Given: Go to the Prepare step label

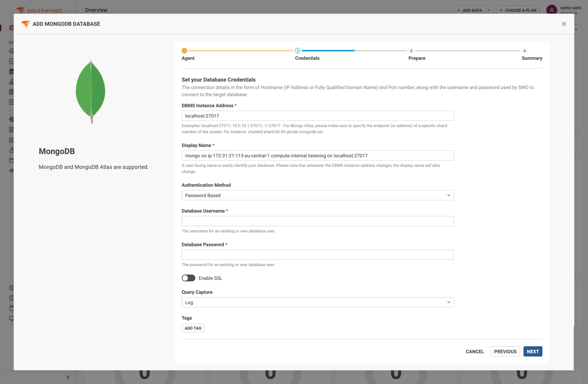Looking at the screenshot, I should 417,58.
